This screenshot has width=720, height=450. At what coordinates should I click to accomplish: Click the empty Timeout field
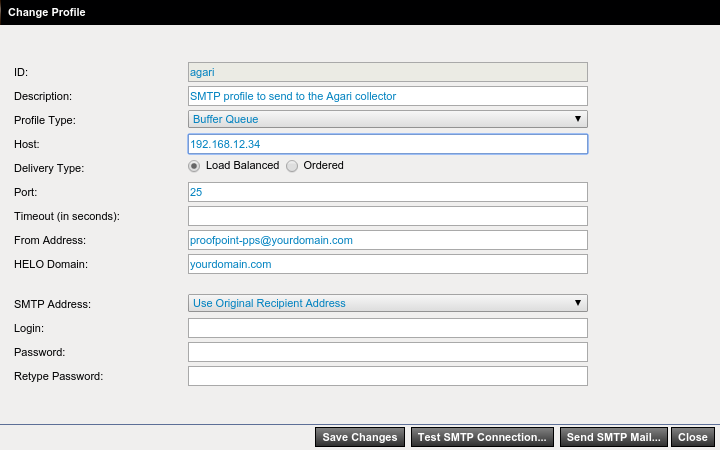(388, 216)
